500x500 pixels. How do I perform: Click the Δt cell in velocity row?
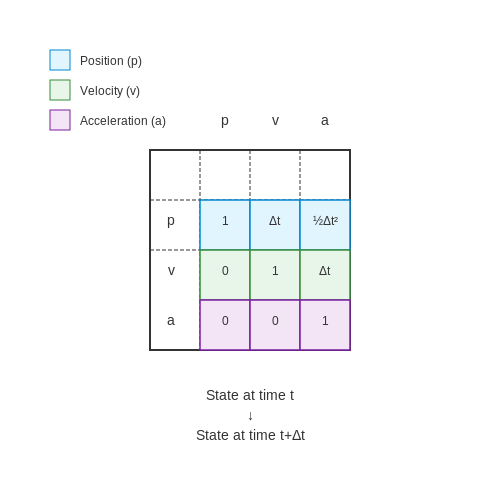325,275
